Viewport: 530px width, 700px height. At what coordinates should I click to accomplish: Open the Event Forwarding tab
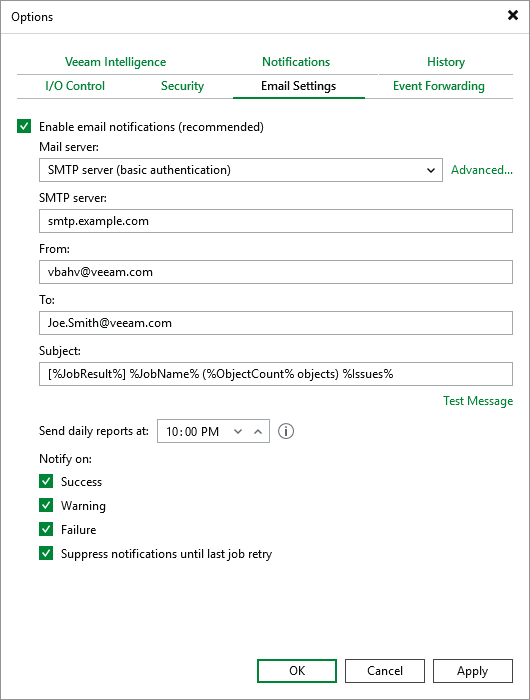439,86
